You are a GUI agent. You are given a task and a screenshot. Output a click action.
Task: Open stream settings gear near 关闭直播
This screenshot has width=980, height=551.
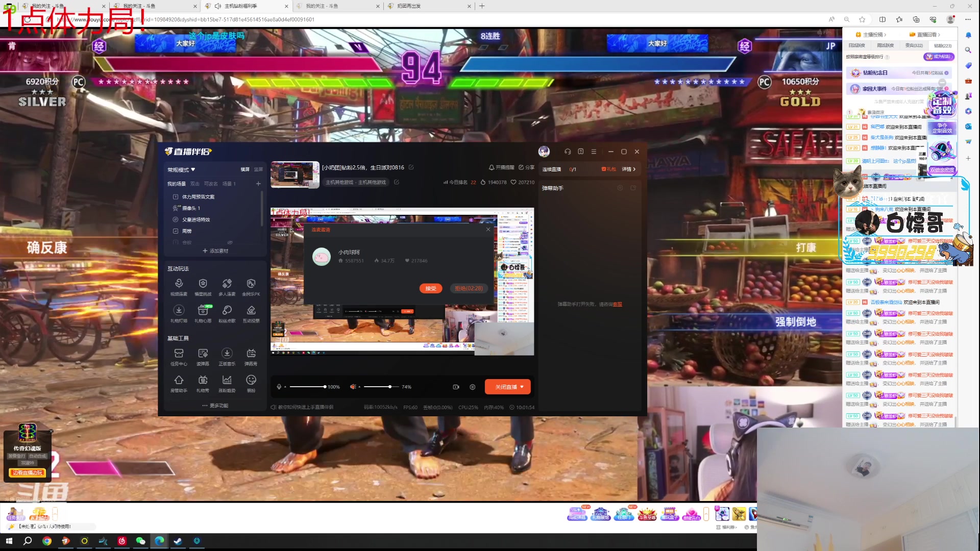(x=473, y=387)
